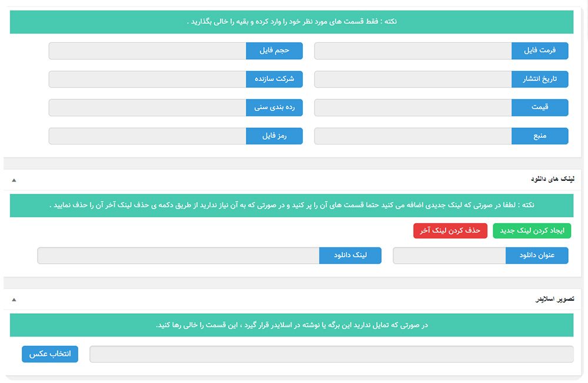The height and width of the screenshot is (383, 588).
Task: Click the blue منبع label
Action: pos(540,136)
